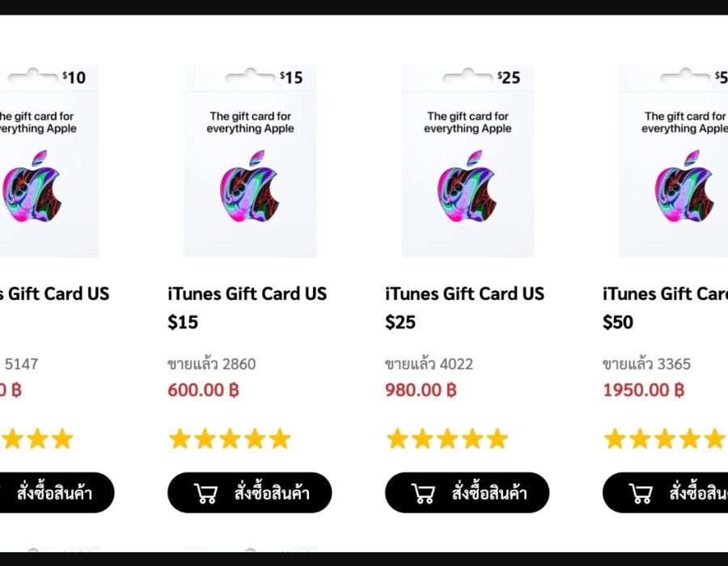Click the cart icon under the $25 card
Image resolution: width=728 pixels, height=566 pixels.
pos(423,493)
